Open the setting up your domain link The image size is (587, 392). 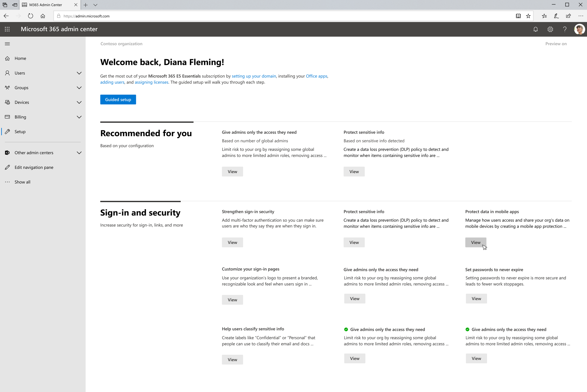click(254, 76)
